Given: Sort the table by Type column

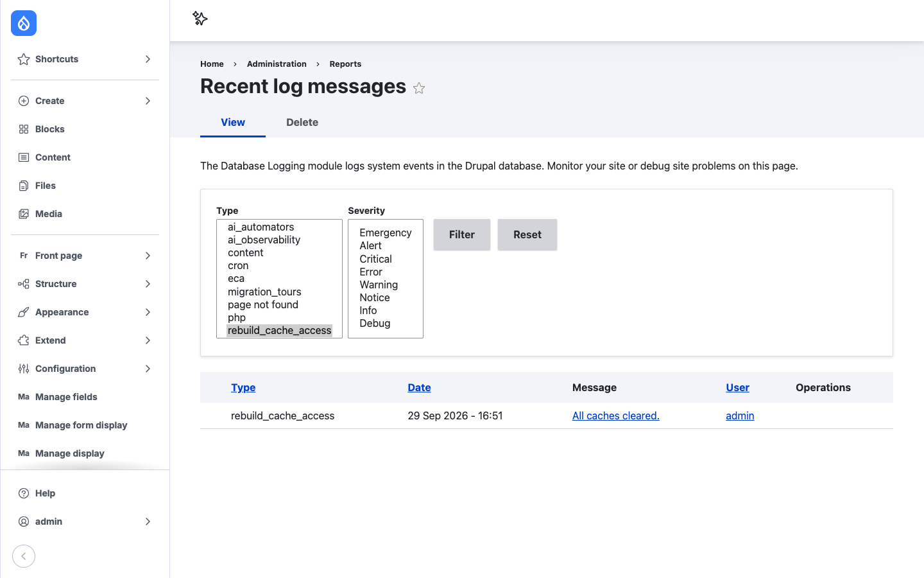Looking at the screenshot, I should pos(243,387).
